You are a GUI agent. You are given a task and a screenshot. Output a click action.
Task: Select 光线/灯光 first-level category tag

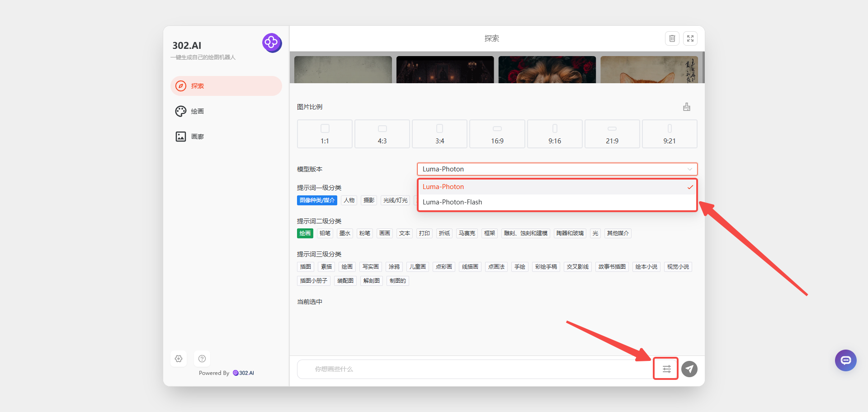[396, 200]
